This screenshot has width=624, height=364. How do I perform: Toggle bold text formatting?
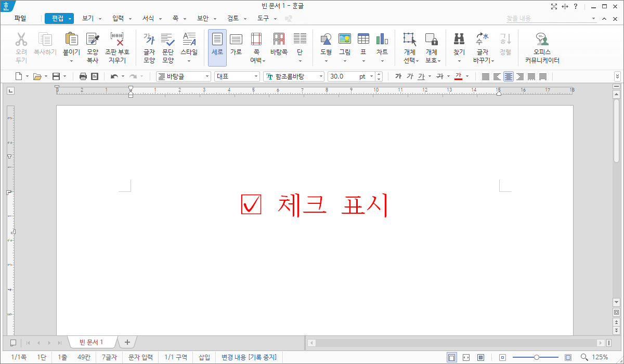(399, 76)
